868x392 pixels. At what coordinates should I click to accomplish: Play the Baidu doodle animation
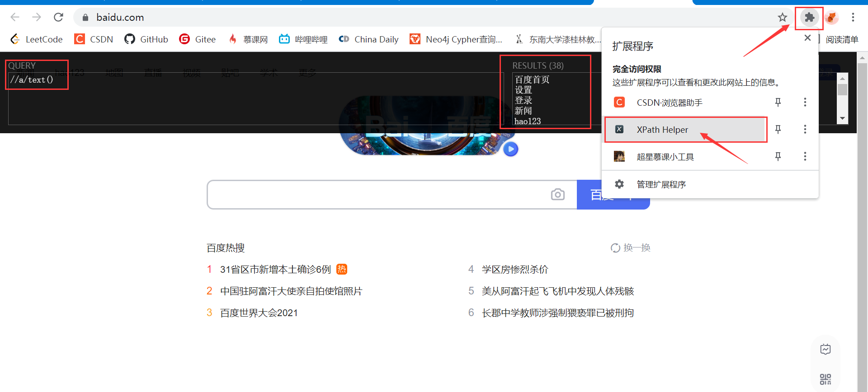(x=511, y=149)
